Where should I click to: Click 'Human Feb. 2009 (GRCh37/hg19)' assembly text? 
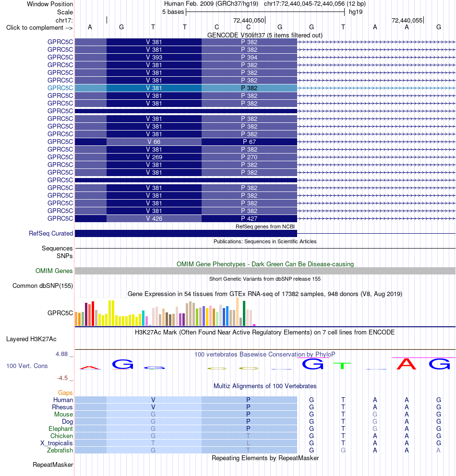point(211,4)
